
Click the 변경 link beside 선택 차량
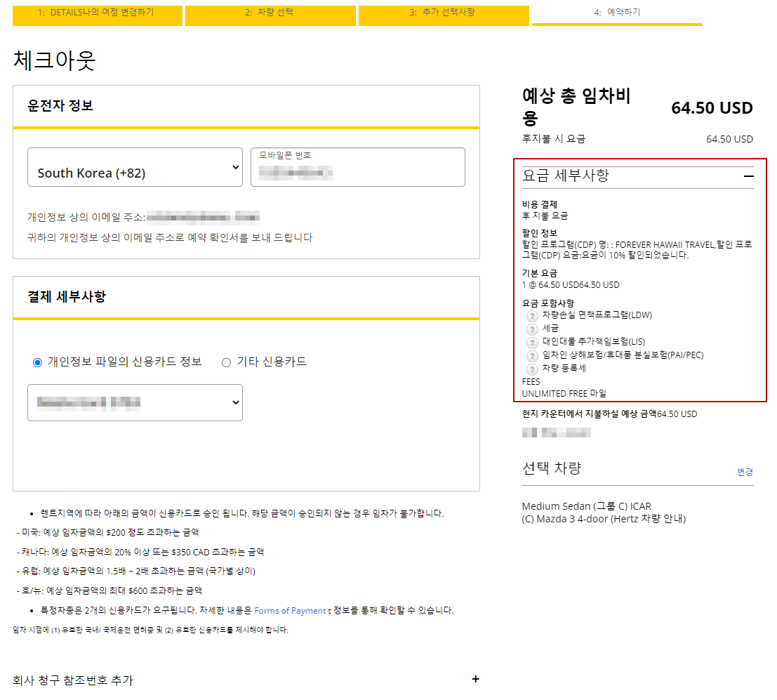coord(744,473)
